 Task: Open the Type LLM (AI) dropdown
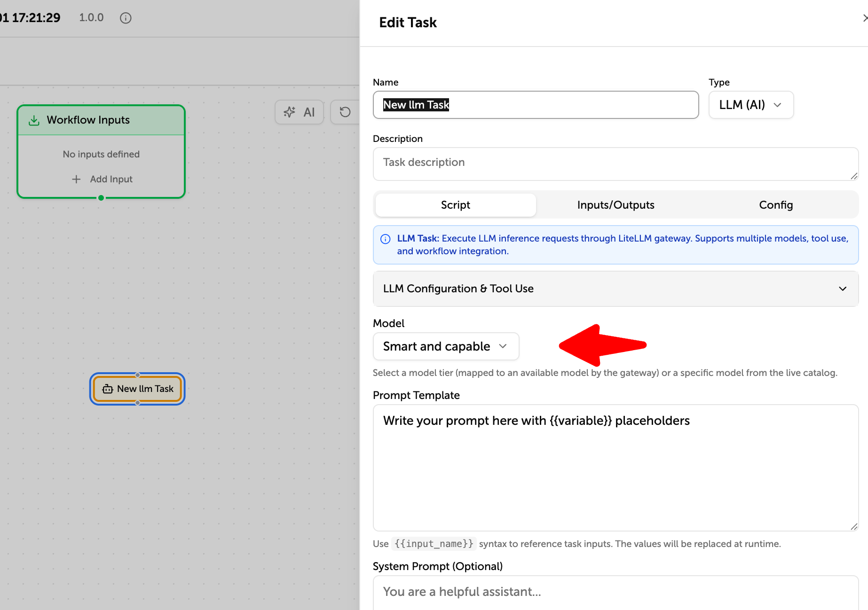click(751, 105)
